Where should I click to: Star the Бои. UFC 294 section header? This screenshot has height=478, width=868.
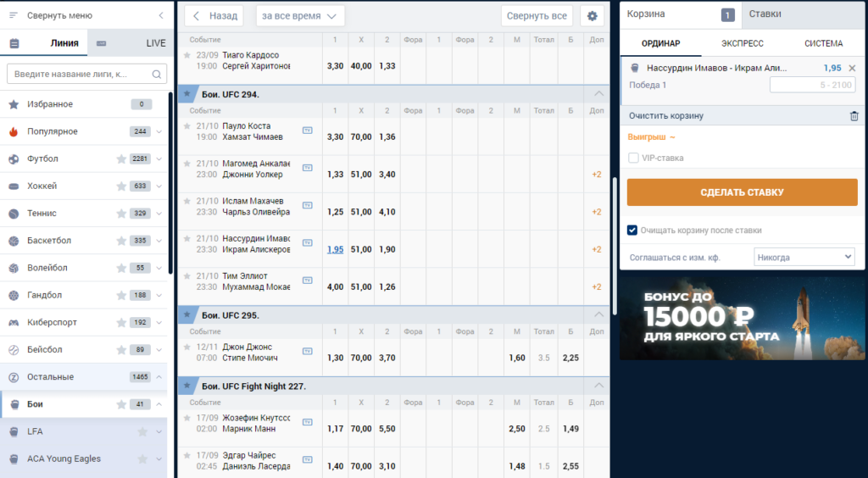click(186, 94)
